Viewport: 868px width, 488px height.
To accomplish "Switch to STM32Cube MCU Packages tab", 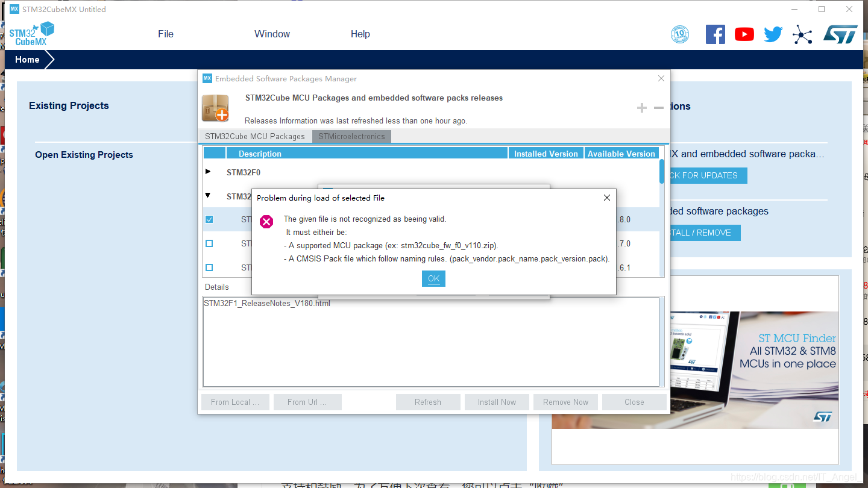I will click(x=255, y=136).
